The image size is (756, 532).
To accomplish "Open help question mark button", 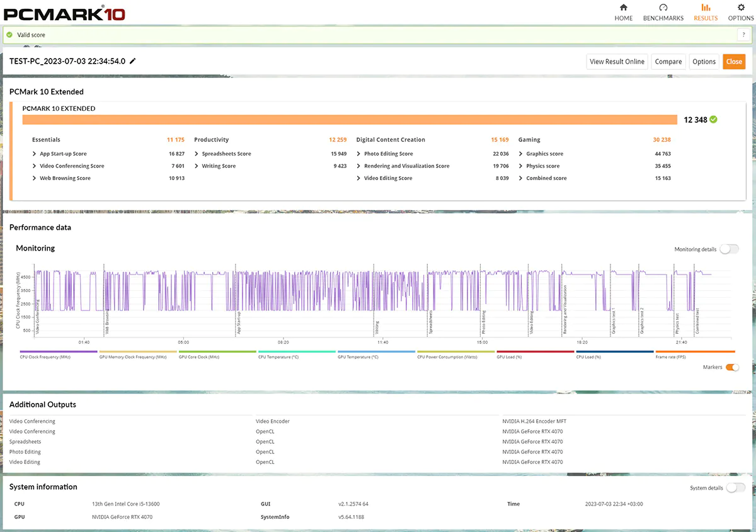I will 743,35.
